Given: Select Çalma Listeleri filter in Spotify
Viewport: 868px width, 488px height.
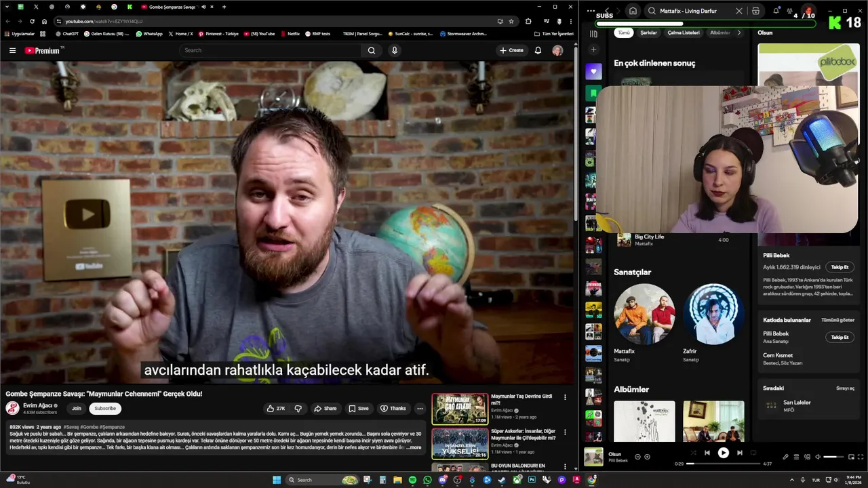Looking at the screenshot, I should [684, 33].
